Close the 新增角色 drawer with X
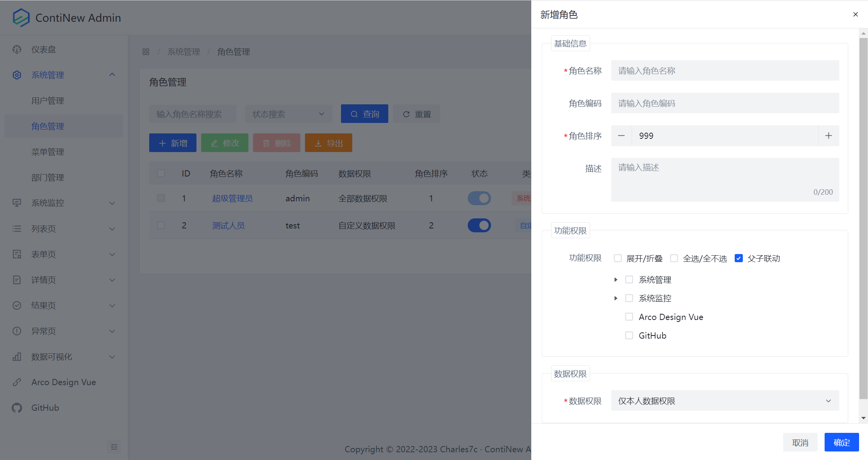Screen dimensions: 868x460 tap(855, 14)
